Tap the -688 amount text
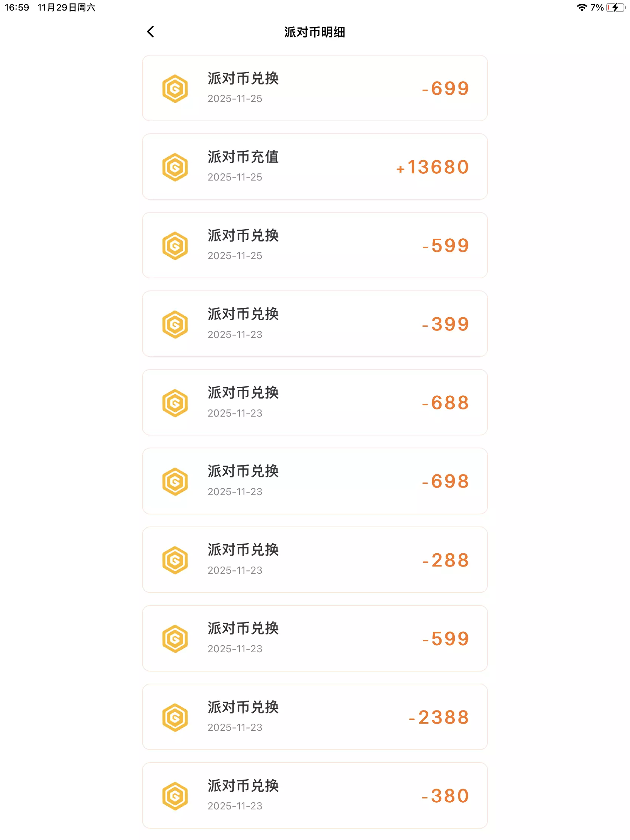630x840 pixels. pyautogui.click(x=445, y=403)
